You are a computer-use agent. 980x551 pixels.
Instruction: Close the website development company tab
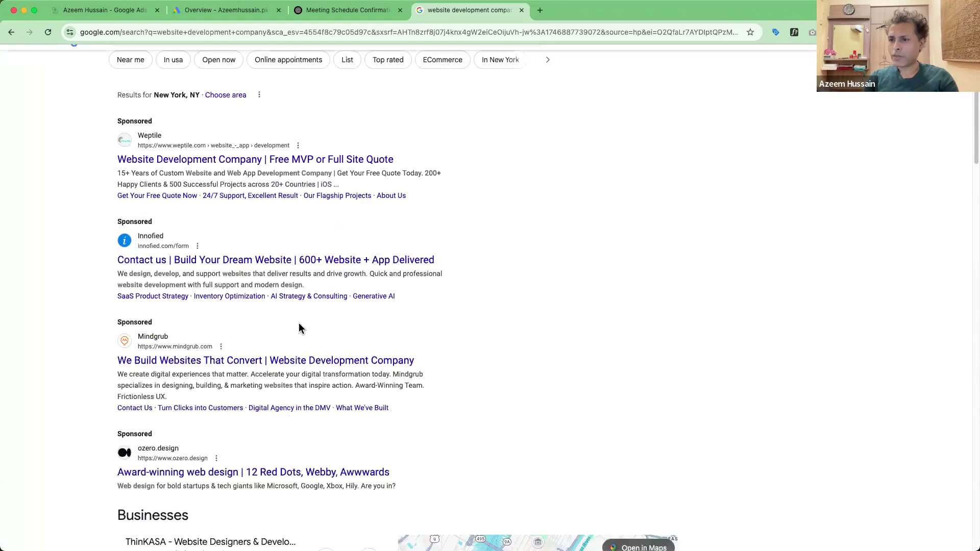pos(522,10)
